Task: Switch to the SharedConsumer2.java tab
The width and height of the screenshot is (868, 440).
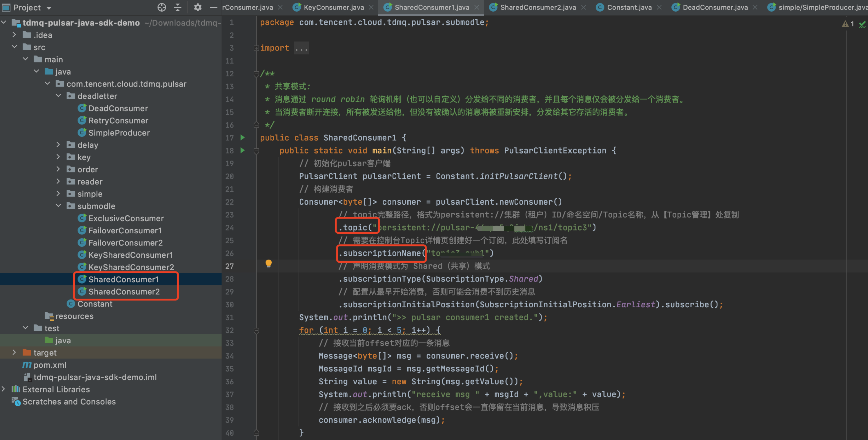Action: pyautogui.click(x=538, y=8)
